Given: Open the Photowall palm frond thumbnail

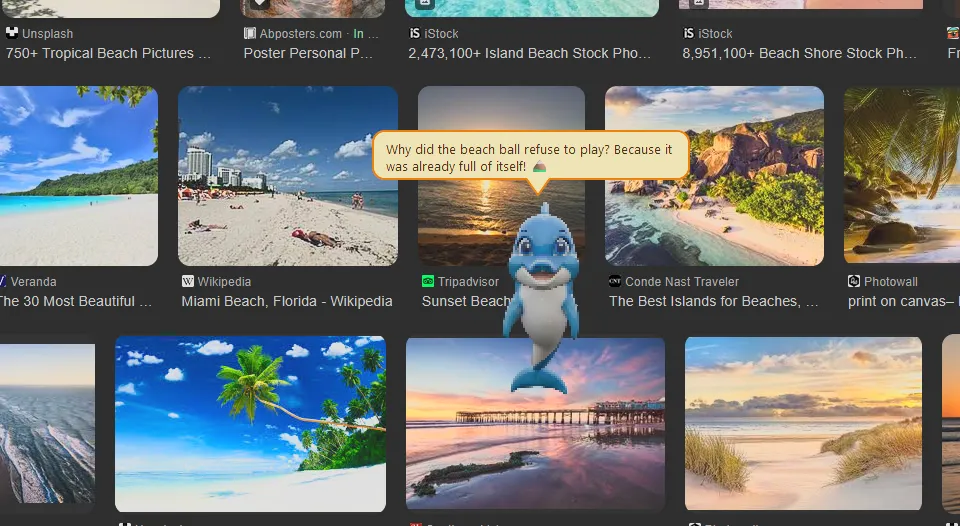Looking at the screenshot, I should click(x=902, y=176).
